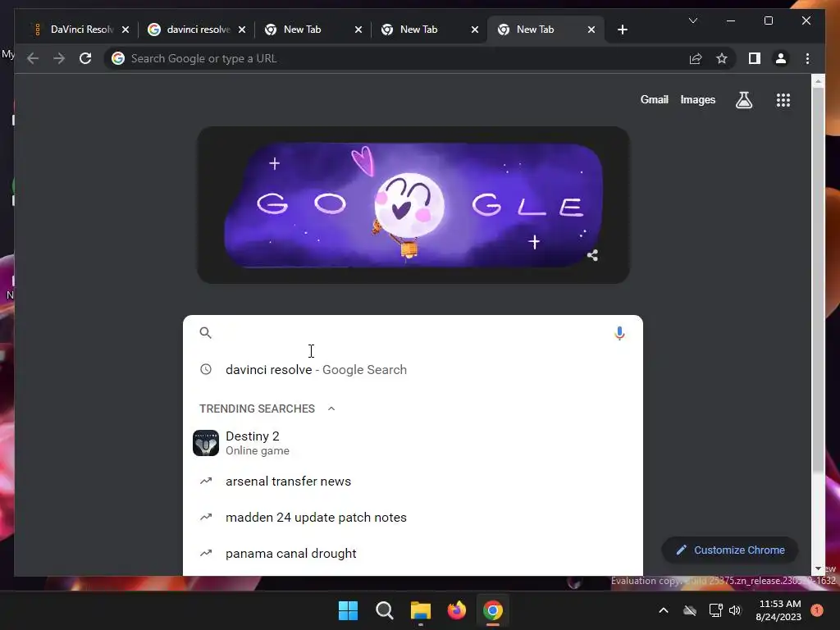This screenshot has height=630, width=840.
Task: Open the clock and date in the taskbar
Action: (x=779, y=610)
